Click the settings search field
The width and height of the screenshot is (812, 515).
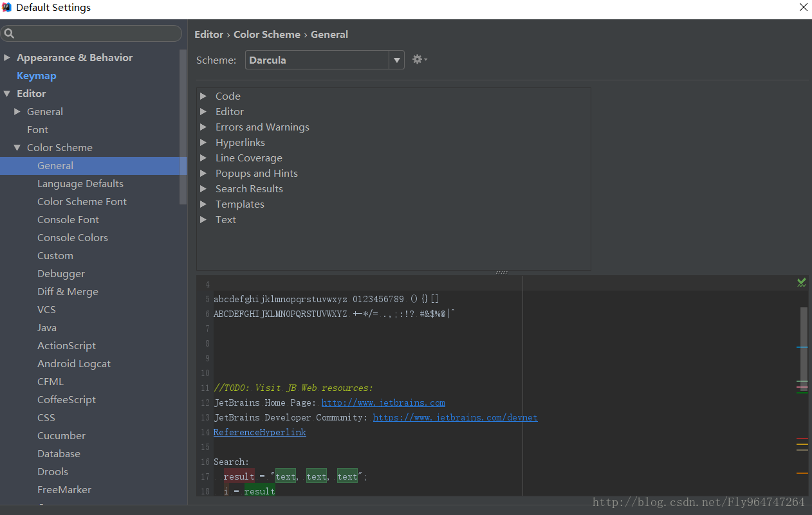click(x=91, y=33)
